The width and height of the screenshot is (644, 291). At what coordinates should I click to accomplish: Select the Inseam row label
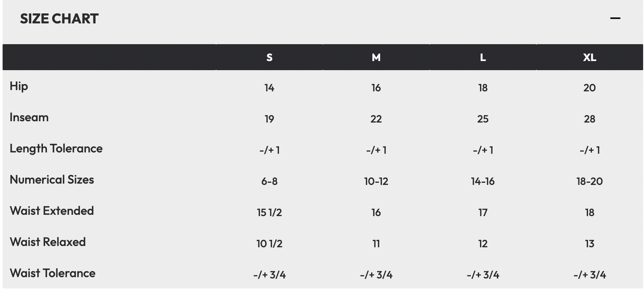(29, 117)
